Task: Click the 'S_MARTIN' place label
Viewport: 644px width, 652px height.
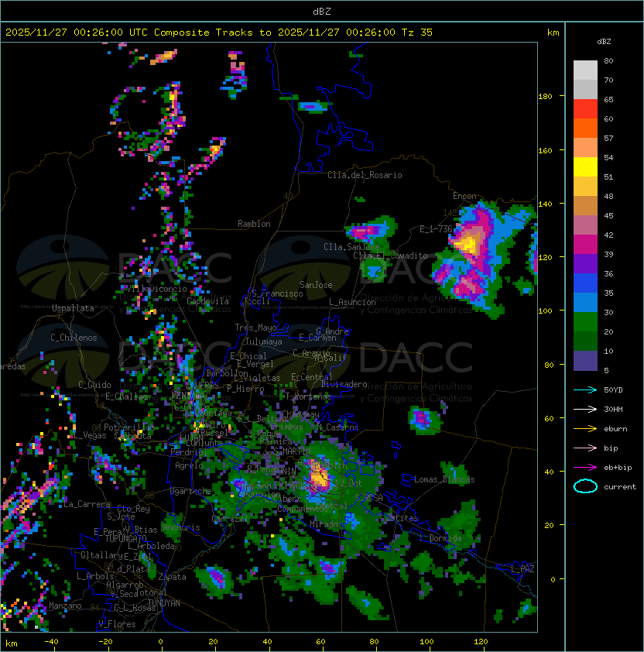Action: point(292,451)
